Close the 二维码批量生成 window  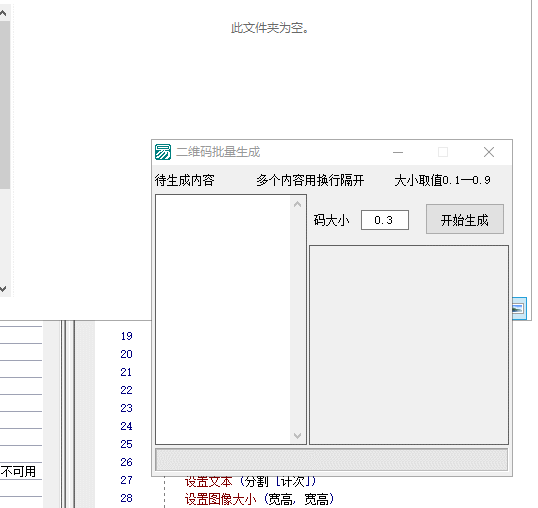(489, 152)
